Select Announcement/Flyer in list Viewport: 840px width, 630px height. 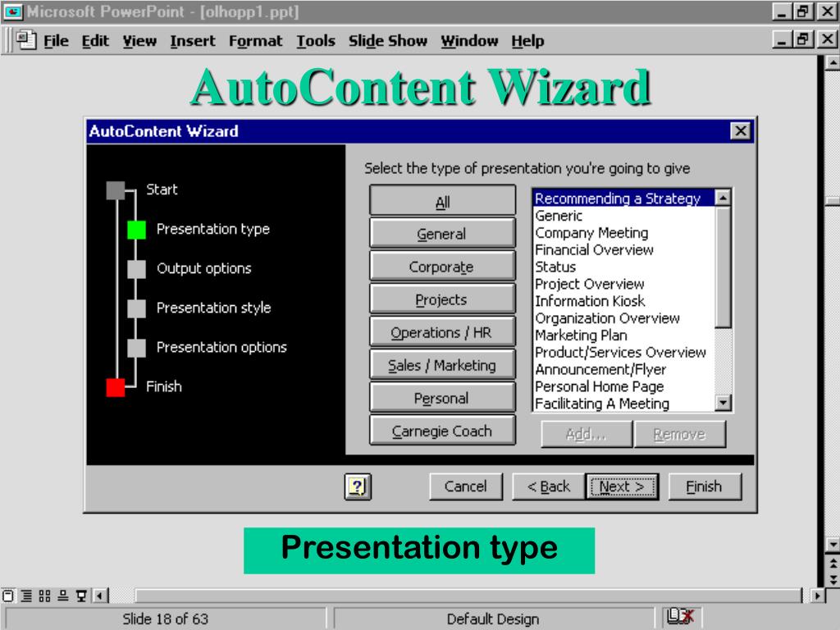pyautogui.click(x=624, y=370)
